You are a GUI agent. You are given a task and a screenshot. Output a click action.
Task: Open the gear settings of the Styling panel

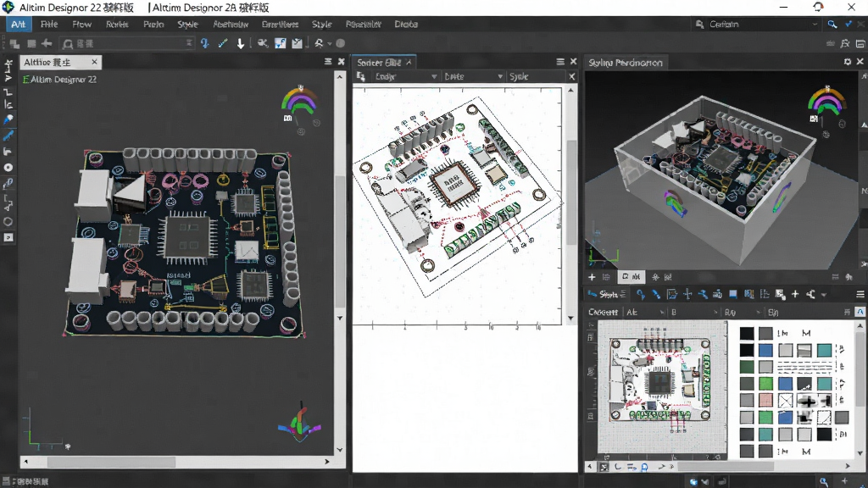click(x=848, y=62)
